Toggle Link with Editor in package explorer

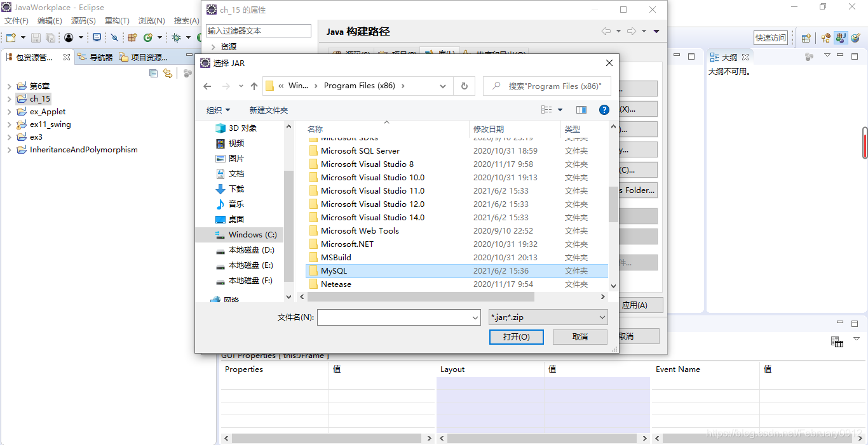[x=167, y=73]
